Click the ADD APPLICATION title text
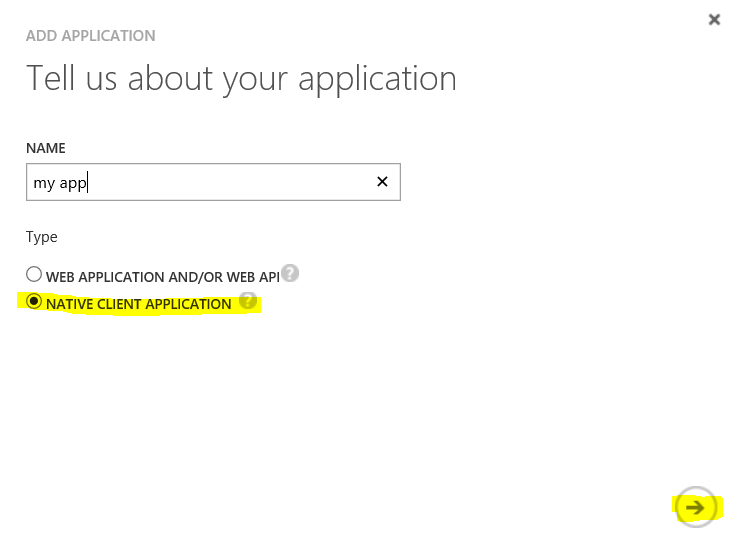Viewport: 735px width, 537px height. tap(90, 36)
